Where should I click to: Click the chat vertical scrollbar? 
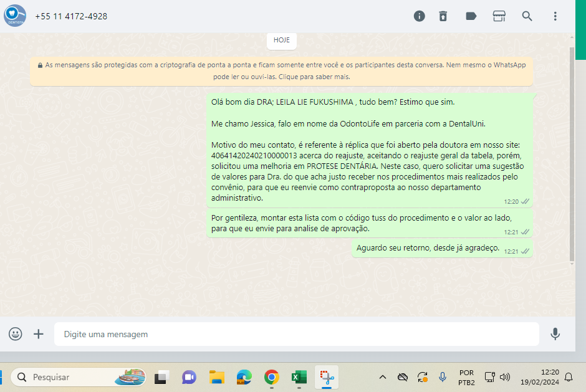[572, 153]
